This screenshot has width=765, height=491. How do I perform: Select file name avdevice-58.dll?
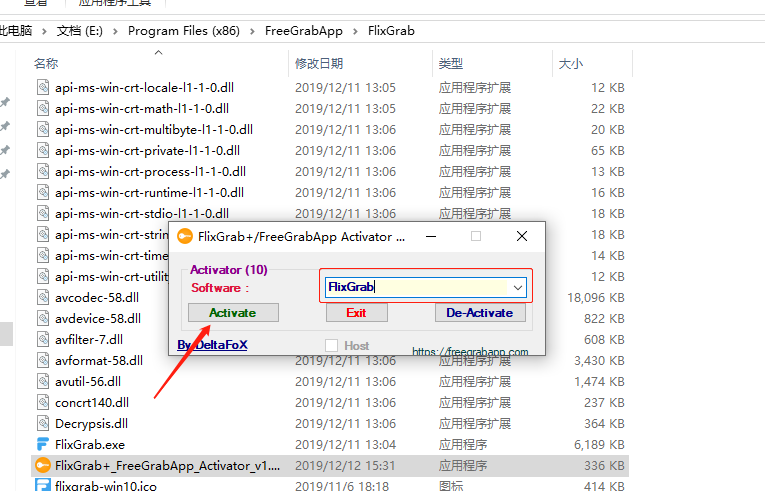98,318
